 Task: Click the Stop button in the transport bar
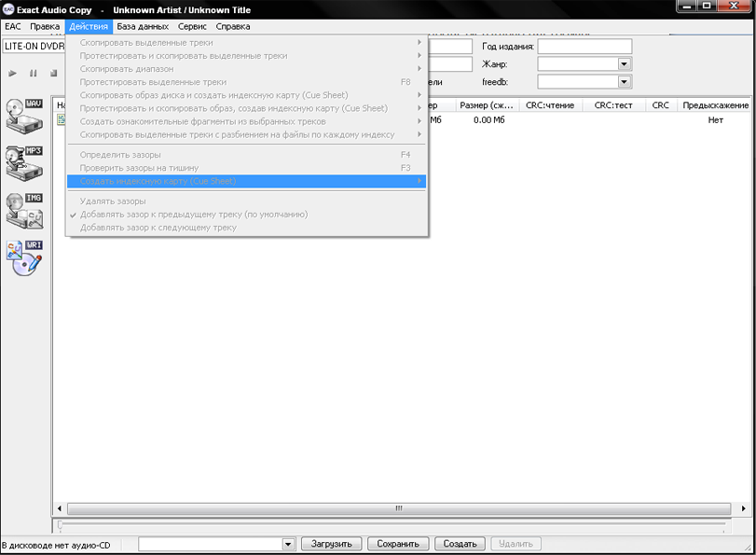(53, 74)
